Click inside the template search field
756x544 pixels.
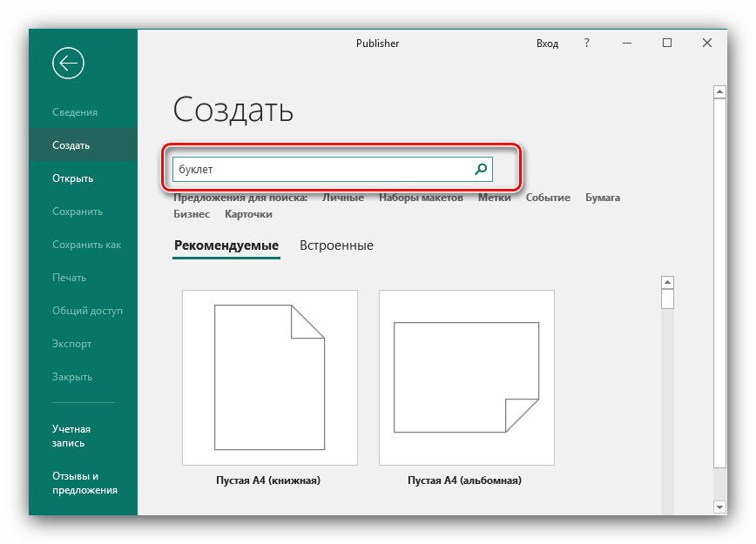coord(322,170)
